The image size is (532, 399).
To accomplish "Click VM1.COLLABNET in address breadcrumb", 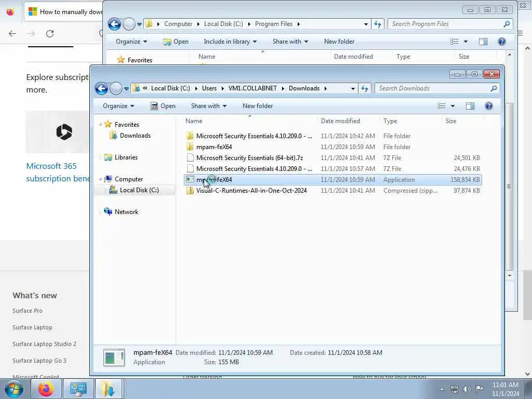I will (252, 88).
